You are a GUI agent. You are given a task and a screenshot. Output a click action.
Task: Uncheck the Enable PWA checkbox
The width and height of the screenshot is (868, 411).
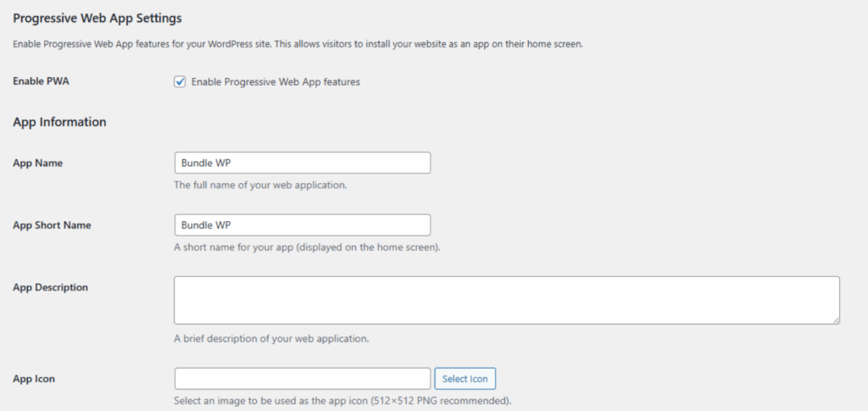point(180,82)
